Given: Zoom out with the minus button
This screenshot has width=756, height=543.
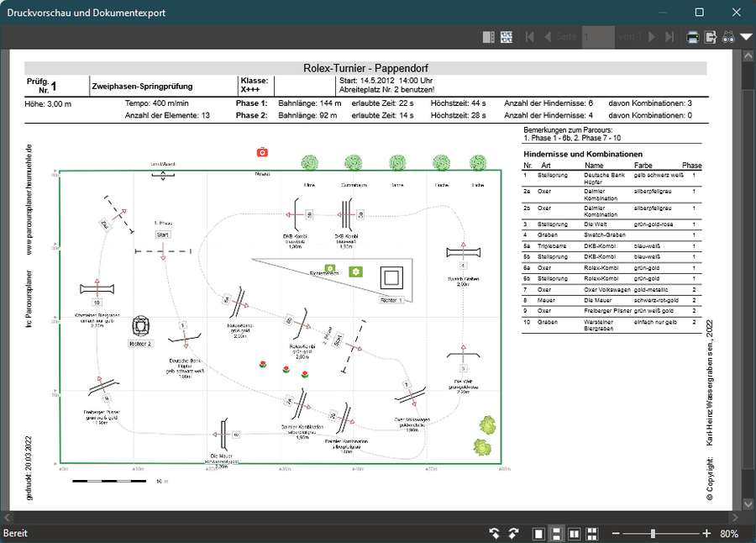Looking at the screenshot, I should click(616, 534).
